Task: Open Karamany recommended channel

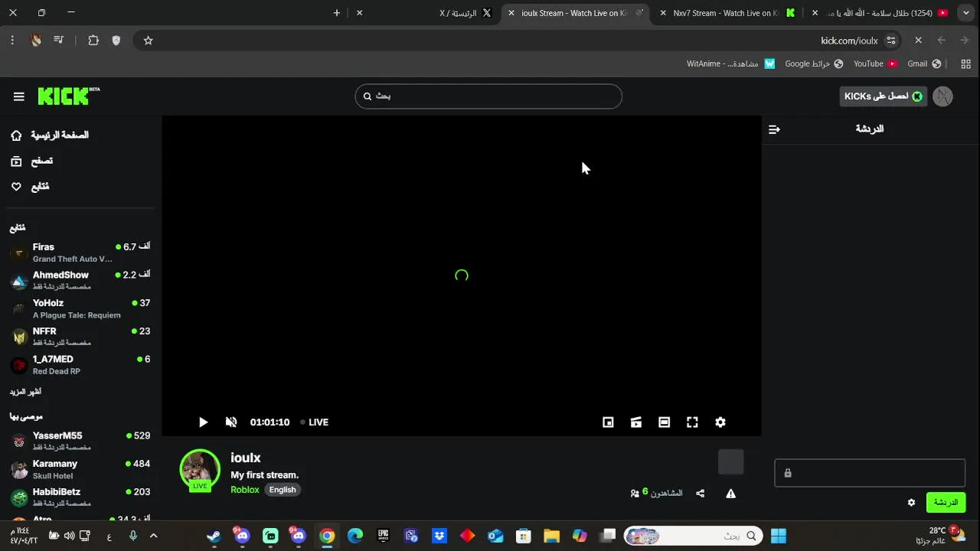Action: click(80, 469)
